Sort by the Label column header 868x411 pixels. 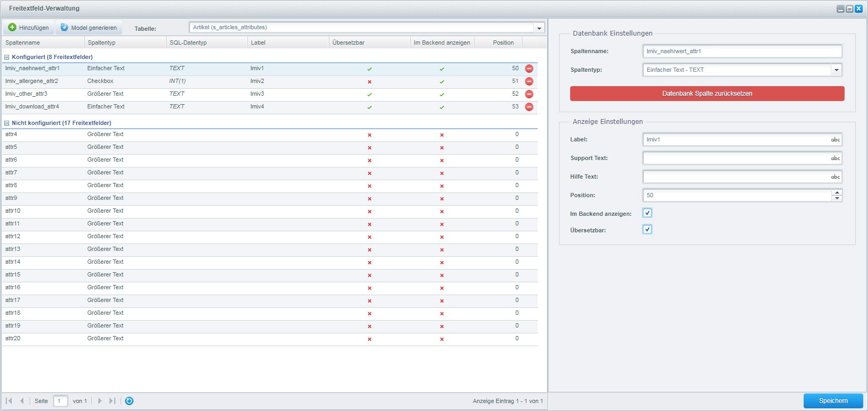[x=288, y=43]
